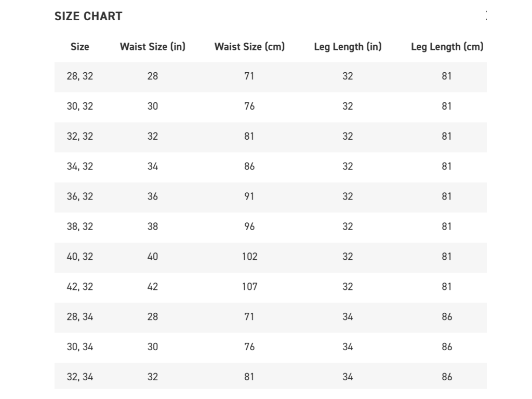Select the "42, 32" size cell
This screenshot has width=532, height=399.
coord(80,287)
